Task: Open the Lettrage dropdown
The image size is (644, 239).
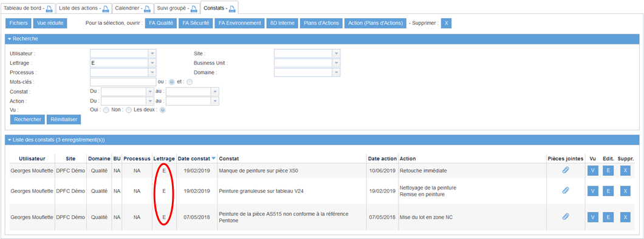Action: pos(152,63)
